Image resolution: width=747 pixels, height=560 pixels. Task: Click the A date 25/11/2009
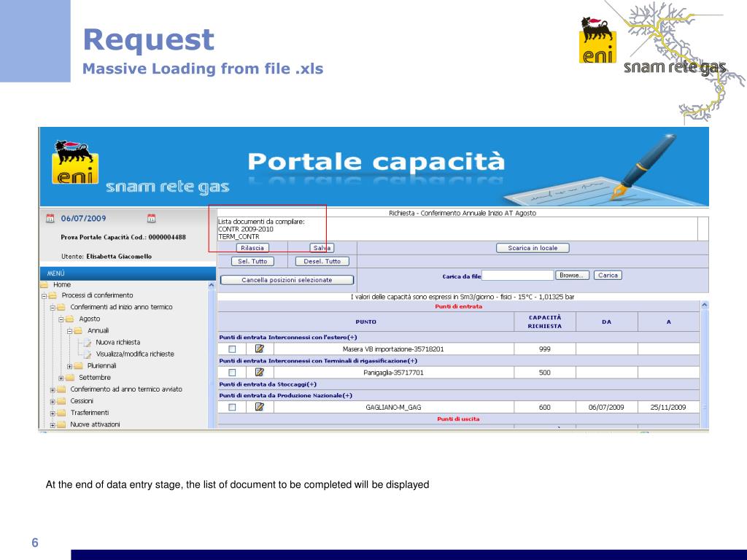coord(668,407)
